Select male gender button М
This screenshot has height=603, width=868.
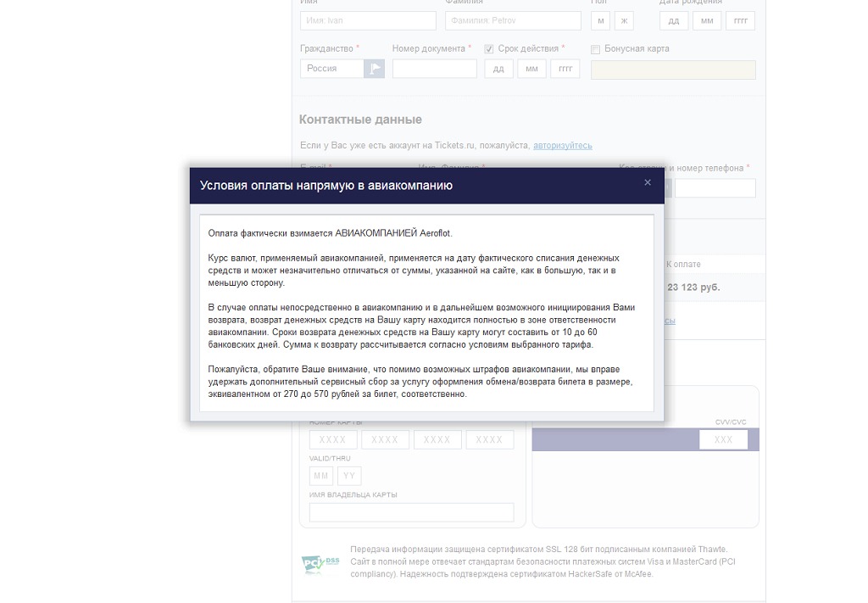click(601, 20)
